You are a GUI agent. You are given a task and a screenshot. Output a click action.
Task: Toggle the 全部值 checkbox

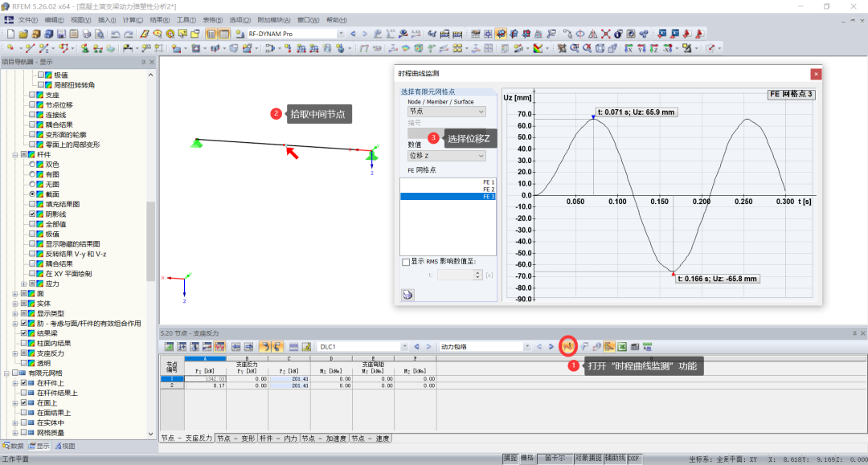coord(32,224)
